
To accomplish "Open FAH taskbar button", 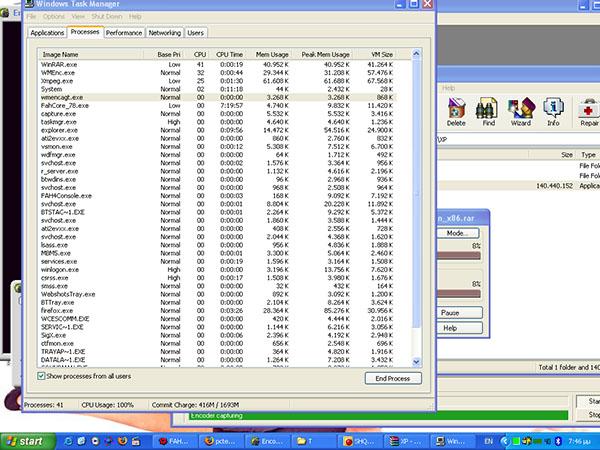I will click(175, 441).
